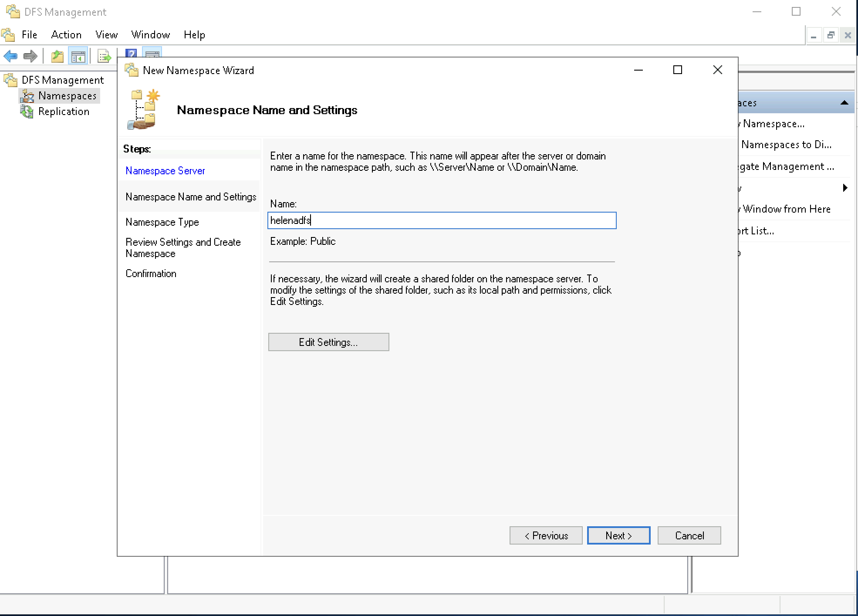Click the Edit Settings button
Viewport: 858px width, 616px height.
point(328,342)
